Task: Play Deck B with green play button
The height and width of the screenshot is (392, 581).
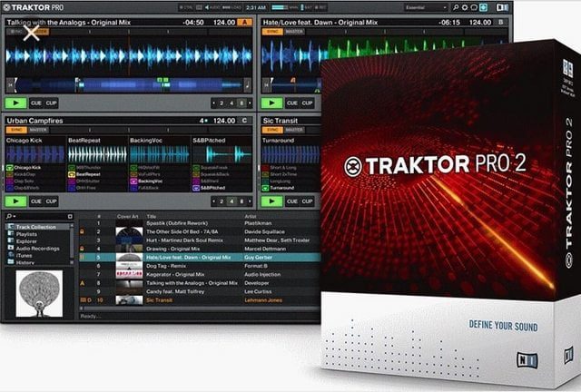Action: pos(272,103)
